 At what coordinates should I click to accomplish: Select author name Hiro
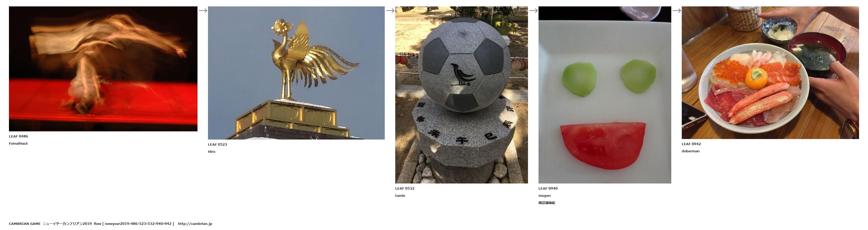tap(212, 152)
